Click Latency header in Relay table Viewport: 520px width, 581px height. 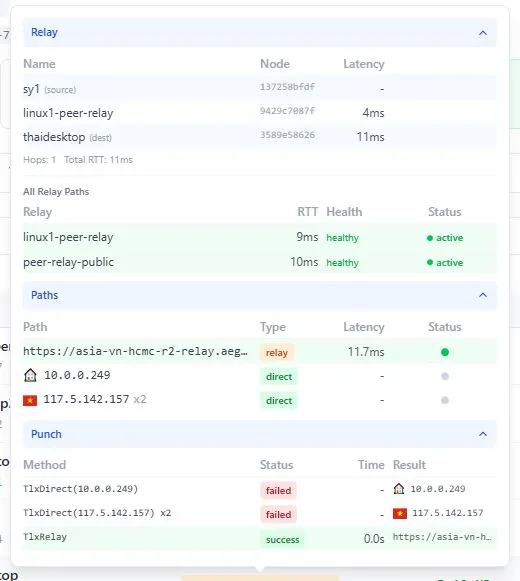pos(364,64)
